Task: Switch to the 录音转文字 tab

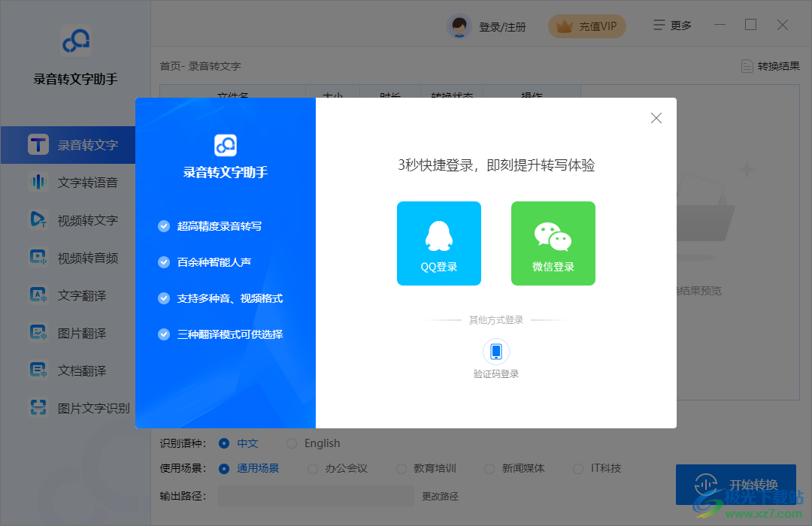Action: pyautogui.click(x=68, y=144)
